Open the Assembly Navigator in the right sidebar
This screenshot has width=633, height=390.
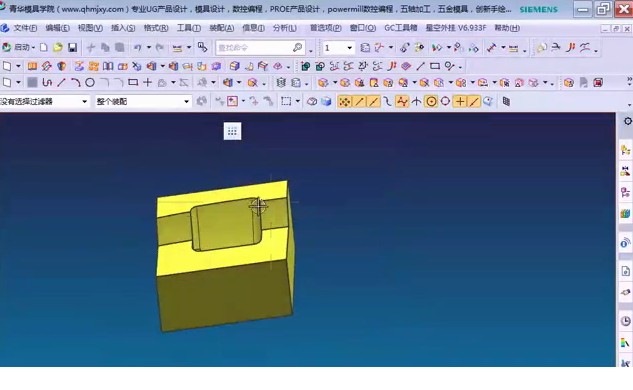coord(625,151)
